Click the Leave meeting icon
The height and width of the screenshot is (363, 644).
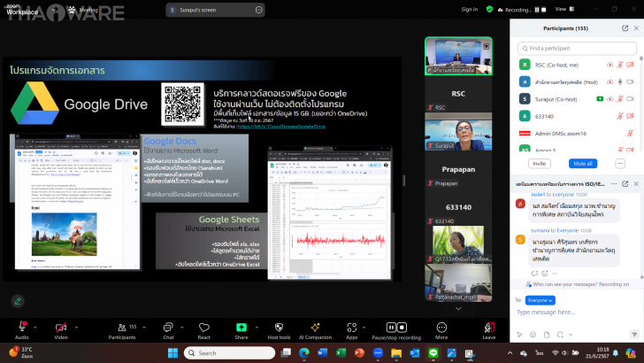click(488, 328)
